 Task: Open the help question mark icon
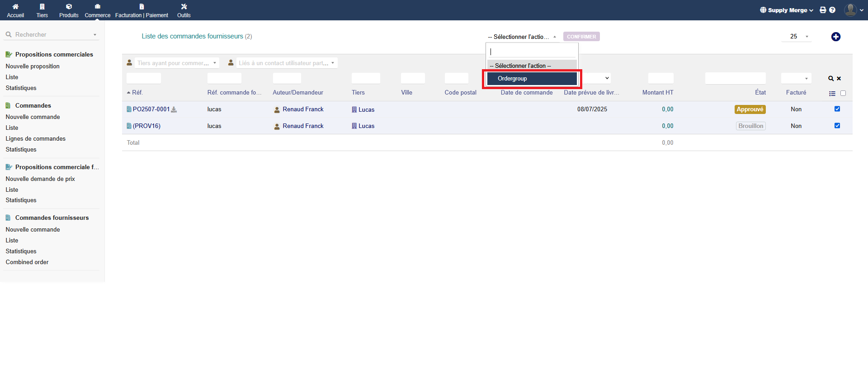point(832,10)
